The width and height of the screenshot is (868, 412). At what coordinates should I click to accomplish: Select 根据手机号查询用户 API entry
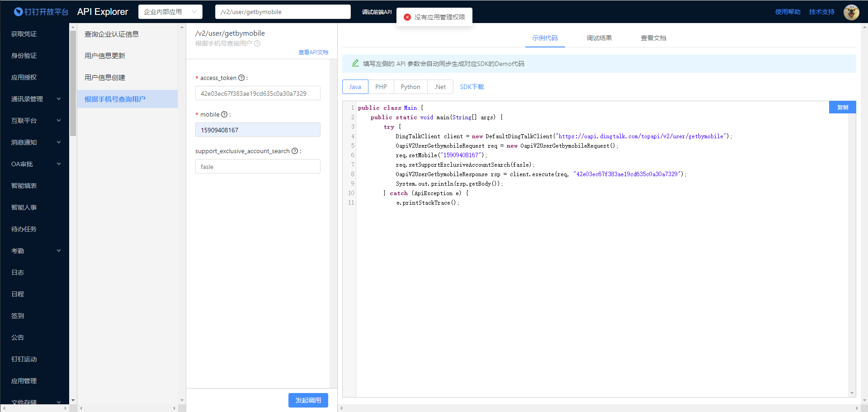tap(127, 99)
